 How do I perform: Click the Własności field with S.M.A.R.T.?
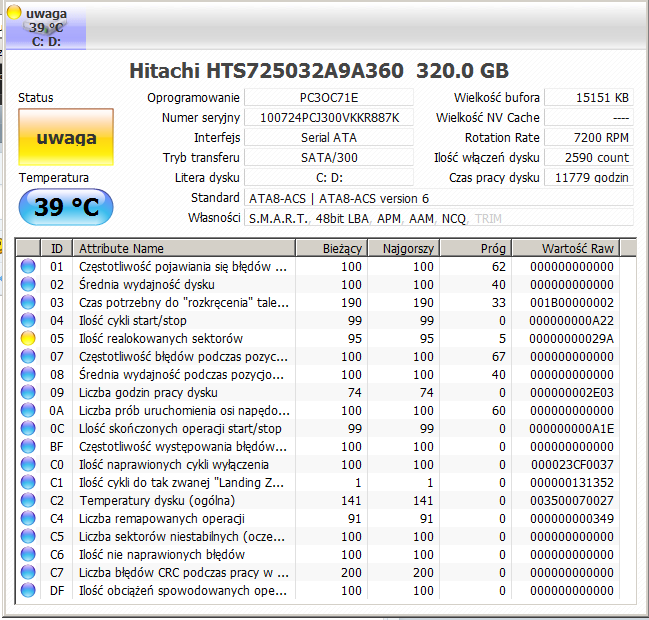[x=439, y=218]
